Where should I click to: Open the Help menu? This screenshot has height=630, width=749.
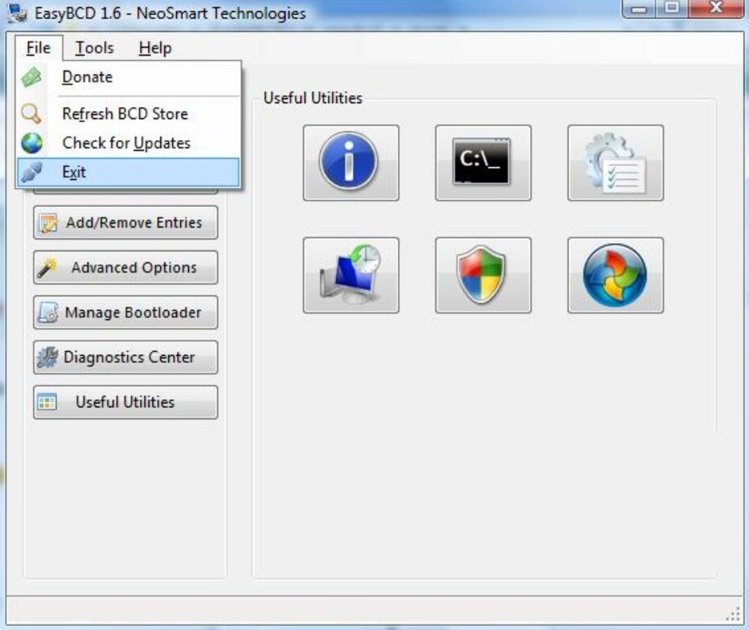(x=155, y=48)
